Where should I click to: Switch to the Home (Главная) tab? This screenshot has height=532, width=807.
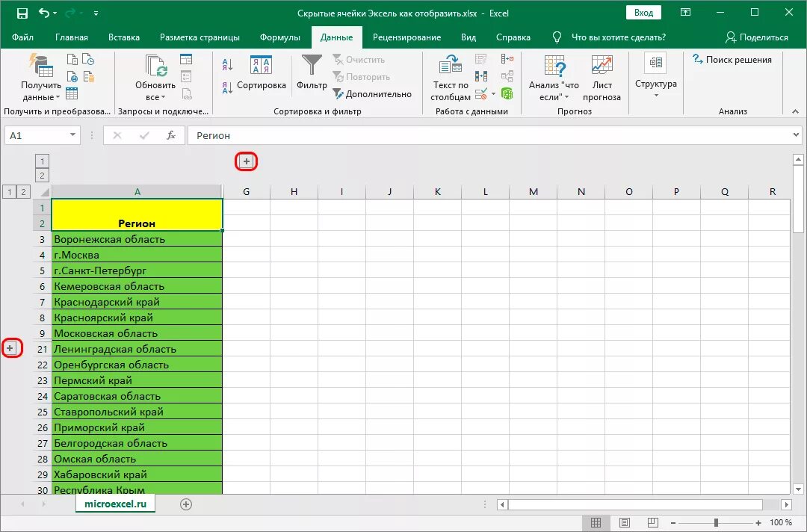coord(72,37)
